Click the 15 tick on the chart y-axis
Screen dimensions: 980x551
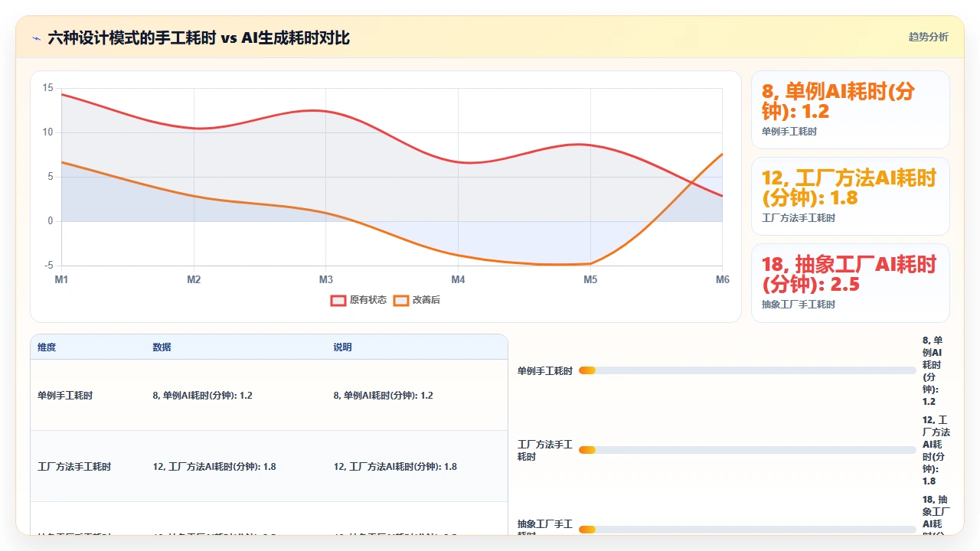[48, 88]
